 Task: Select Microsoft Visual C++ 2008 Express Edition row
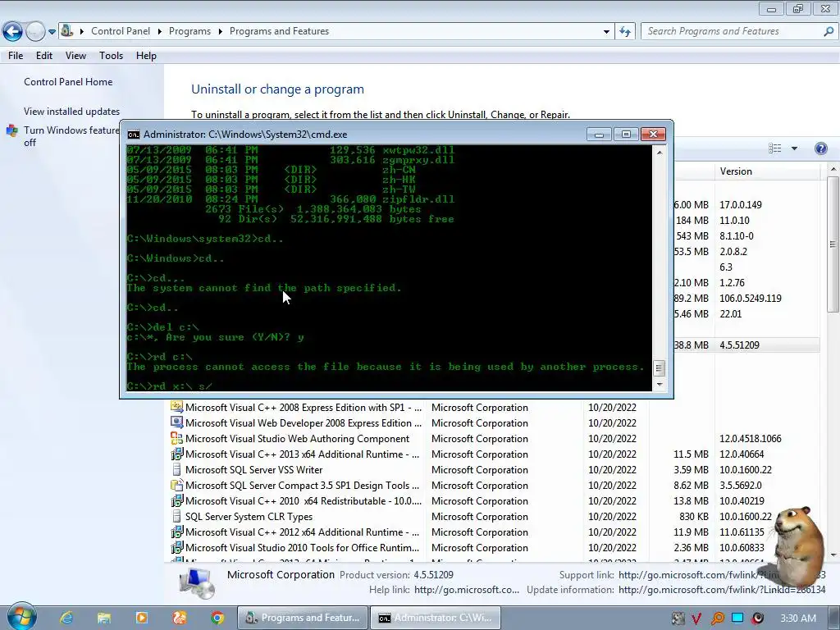coord(495,408)
